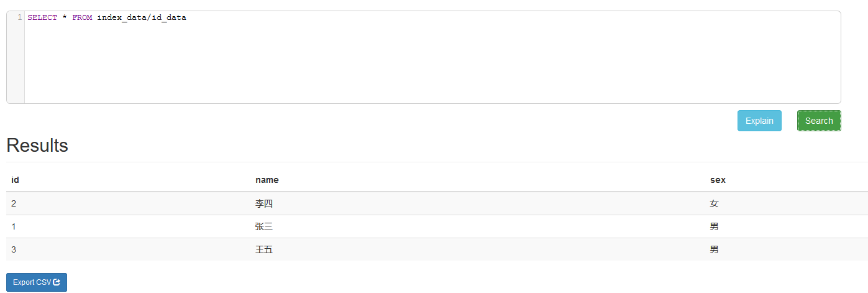This screenshot has width=868, height=293.
Task: Click the name column header
Action: coord(267,180)
